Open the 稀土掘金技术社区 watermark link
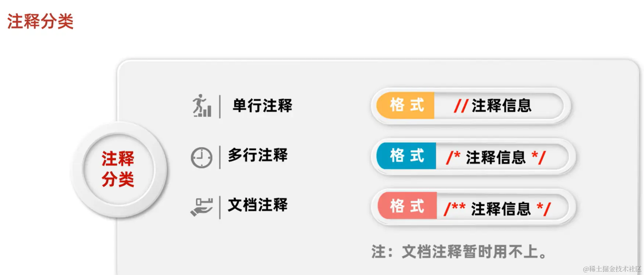Screen dimensions: 644x275 pyautogui.click(x=612, y=269)
